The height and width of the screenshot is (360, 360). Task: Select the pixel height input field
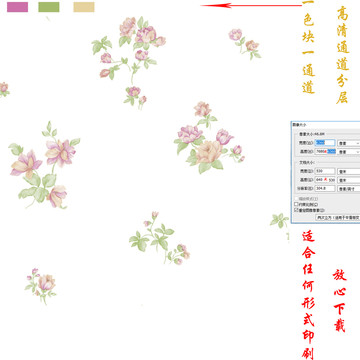[325, 152]
